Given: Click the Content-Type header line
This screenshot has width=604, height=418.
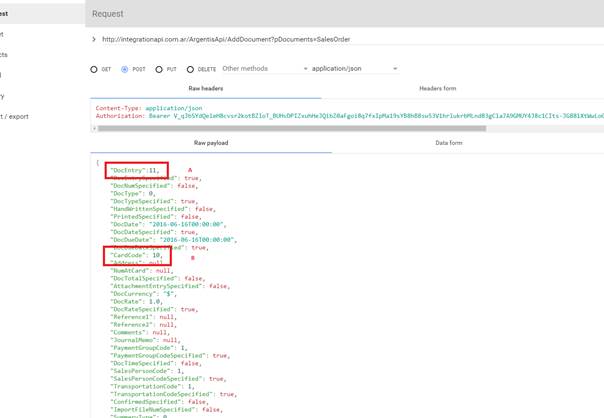Looking at the screenshot, I should point(149,108).
